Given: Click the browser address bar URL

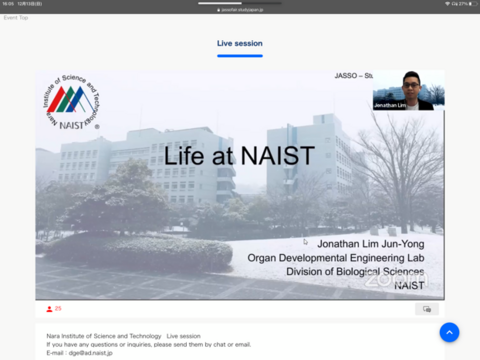Looking at the screenshot, I should click(242, 10).
